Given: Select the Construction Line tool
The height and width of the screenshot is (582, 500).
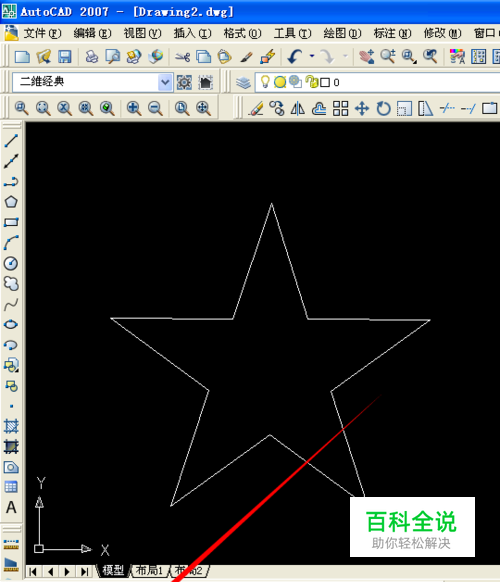Looking at the screenshot, I should click(11, 161).
